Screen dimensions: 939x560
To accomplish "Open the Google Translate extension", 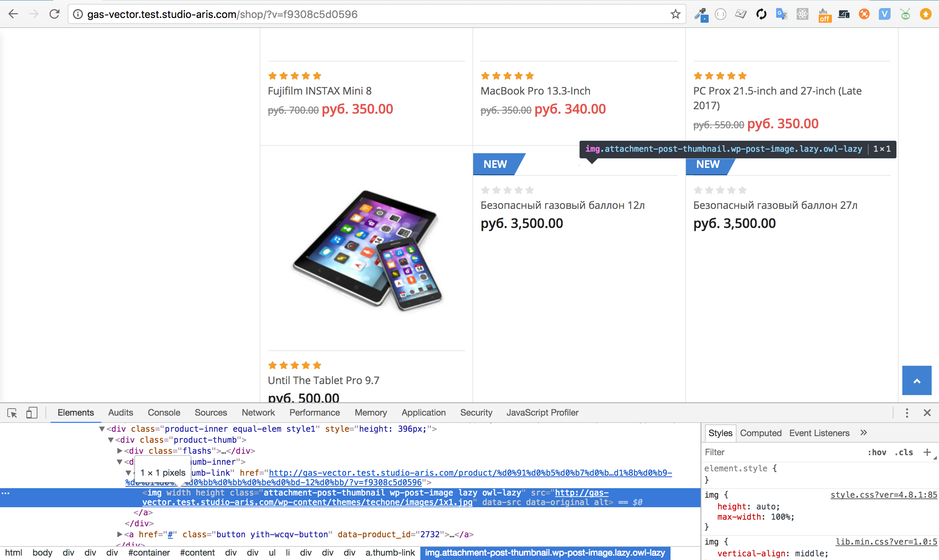I will (x=781, y=14).
